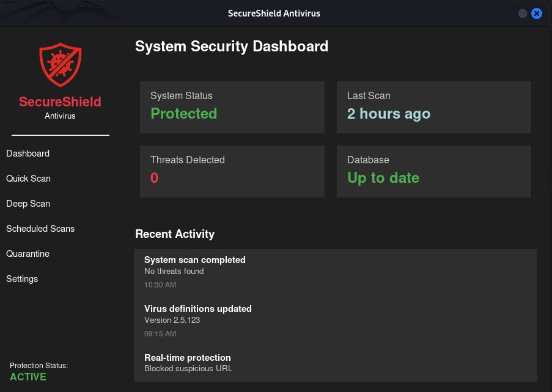Image resolution: width=552 pixels, height=392 pixels.
Task: Select the Last Scan card
Action: (x=434, y=107)
